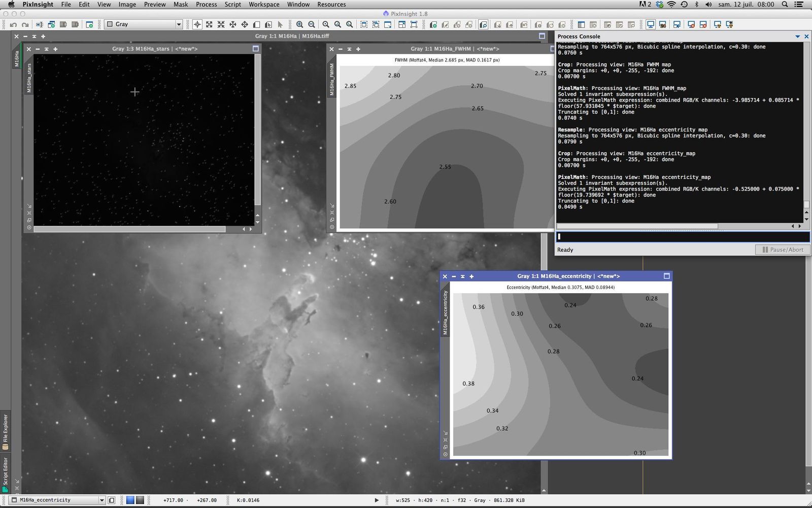Expand the Process Console panel menu arrow
The width and height of the screenshot is (812, 508).
click(797, 37)
